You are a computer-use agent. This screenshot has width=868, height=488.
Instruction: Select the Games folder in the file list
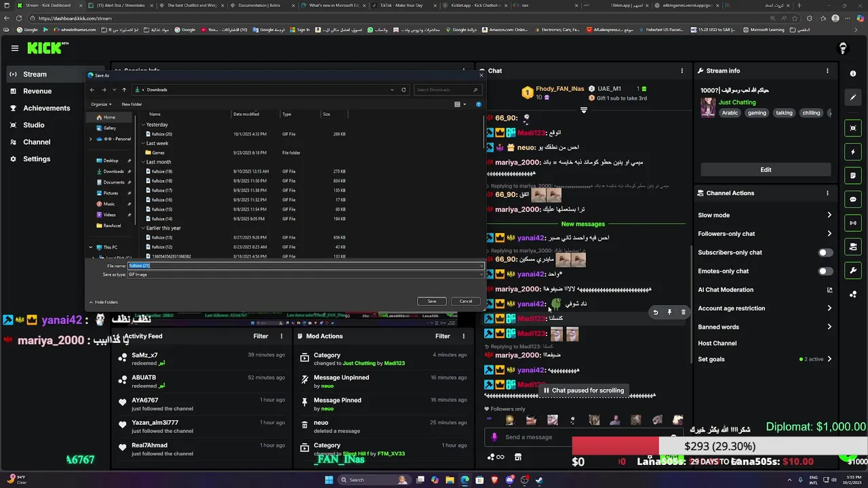tap(155, 152)
